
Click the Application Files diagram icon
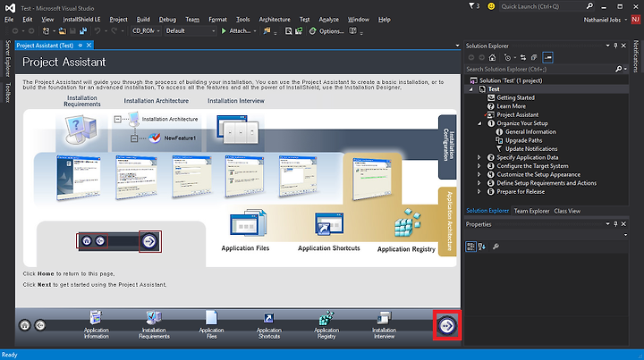248,223
